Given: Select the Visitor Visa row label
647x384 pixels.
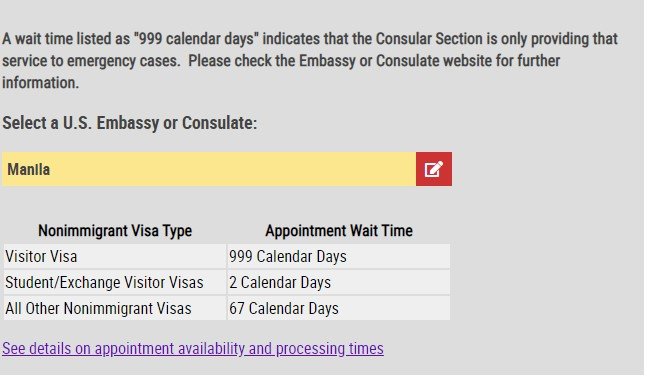Looking at the screenshot, I should [41, 257].
